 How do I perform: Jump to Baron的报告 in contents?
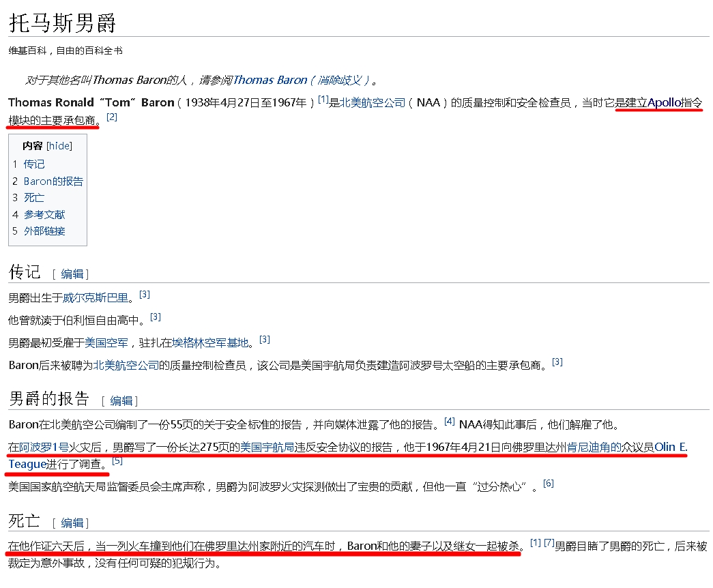tap(53, 181)
